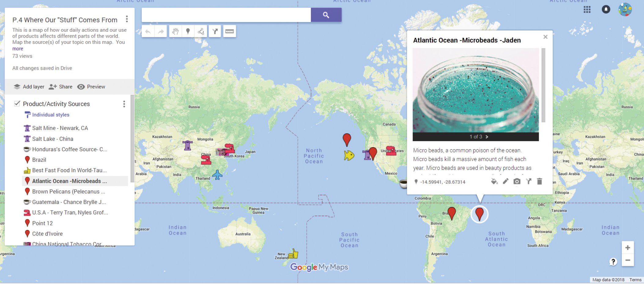Screen dimensions: 644x284
Task: Add image or video via camera icon
Action: tap(517, 181)
